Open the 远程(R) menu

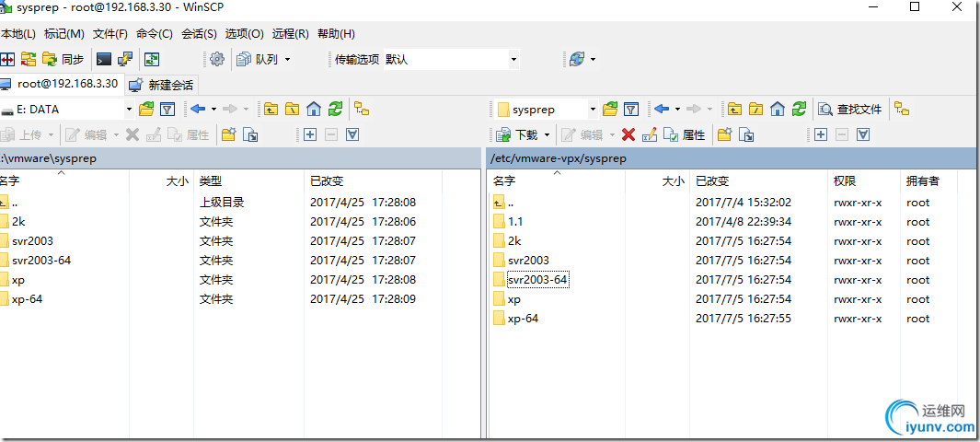[x=291, y=34]
